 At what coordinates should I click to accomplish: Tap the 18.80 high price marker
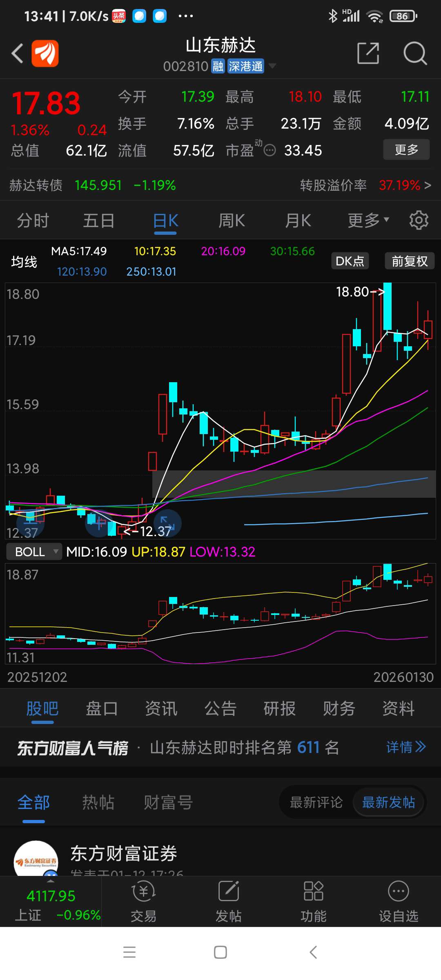360,292
